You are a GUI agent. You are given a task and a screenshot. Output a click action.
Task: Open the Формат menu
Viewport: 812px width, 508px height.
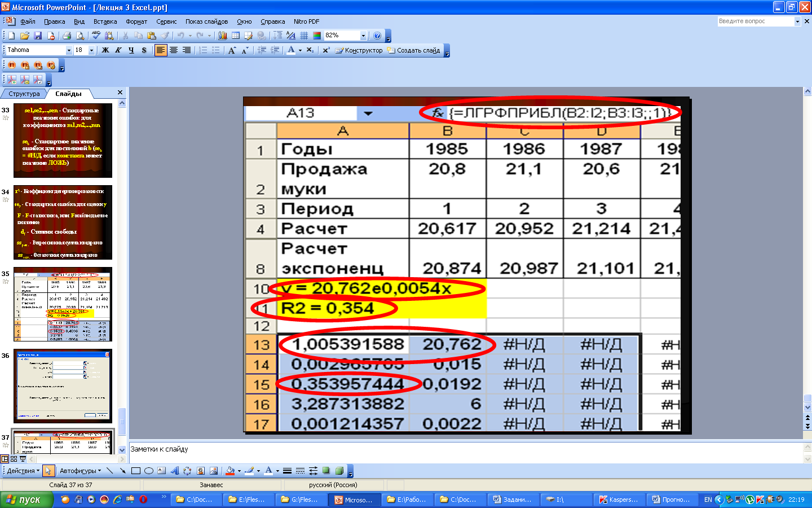tap(136, 21)
